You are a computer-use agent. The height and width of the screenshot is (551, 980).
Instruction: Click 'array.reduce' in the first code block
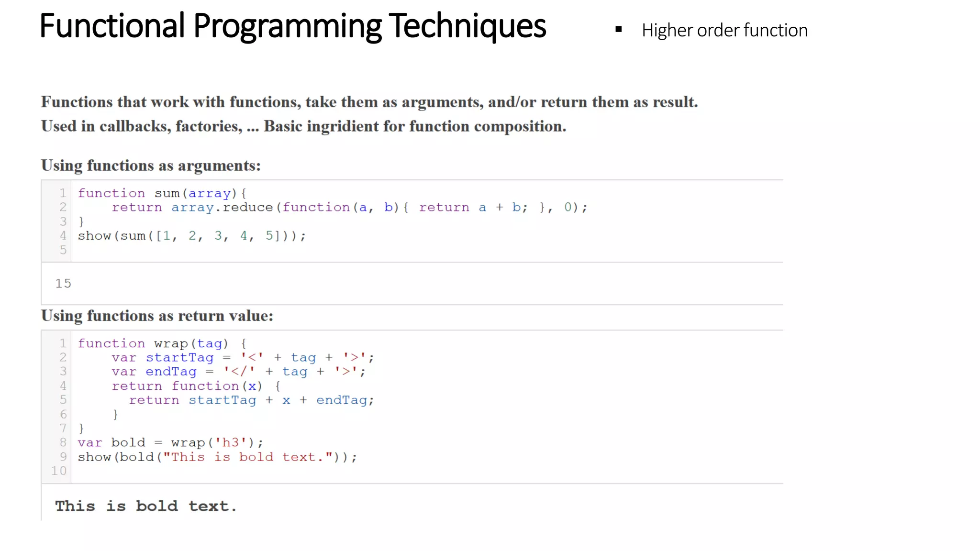[222, 208]
